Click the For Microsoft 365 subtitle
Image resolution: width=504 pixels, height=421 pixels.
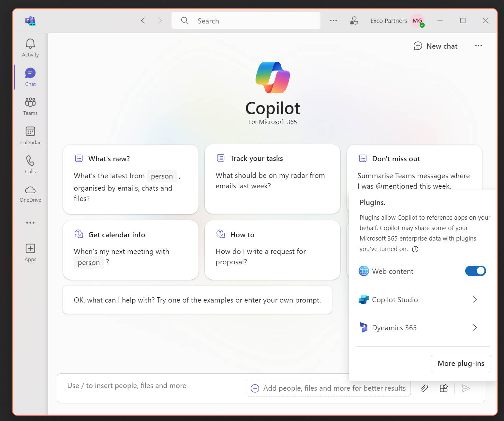click(x=273, y=122)
